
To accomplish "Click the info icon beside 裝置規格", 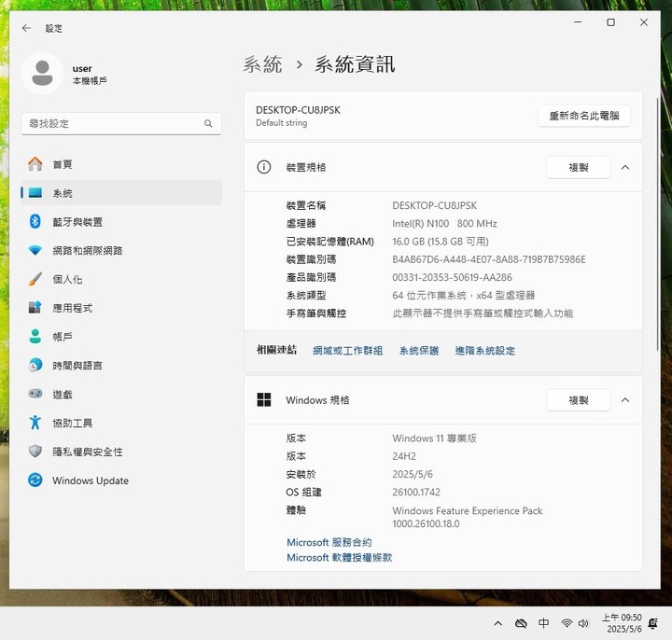I will (x=264, y=167).
